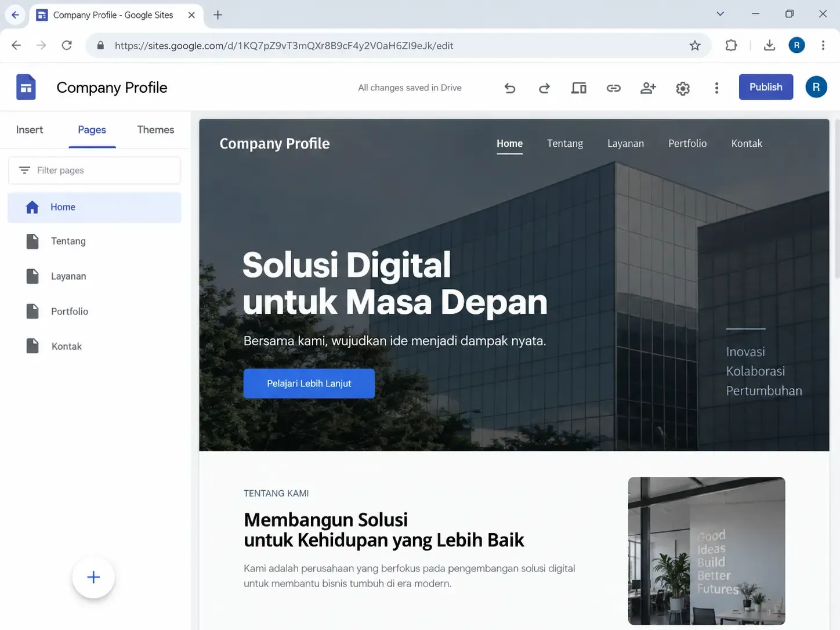
Task: Bookmark this page with the star
Action: pyautogui.click(x=695, y=45)
